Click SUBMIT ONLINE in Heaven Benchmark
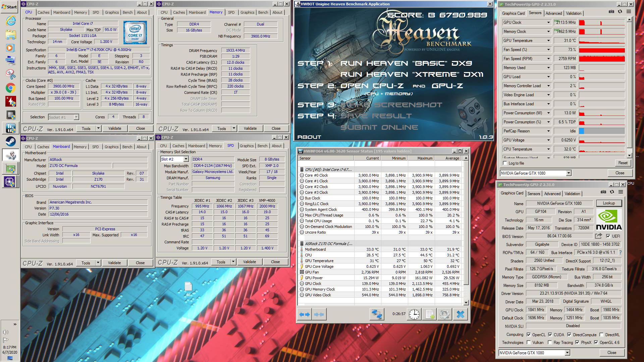 click(x=379, y=127)
